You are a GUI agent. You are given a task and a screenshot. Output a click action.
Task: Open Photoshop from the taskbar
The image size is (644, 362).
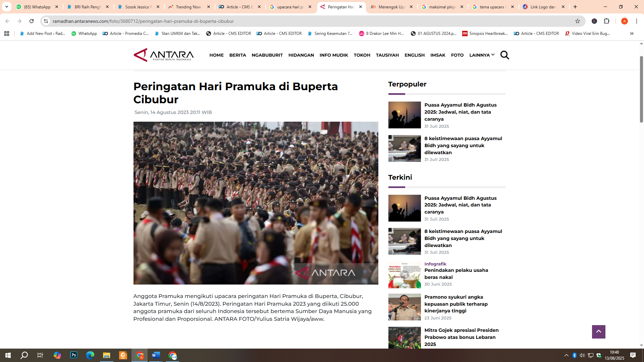(74, 355)
